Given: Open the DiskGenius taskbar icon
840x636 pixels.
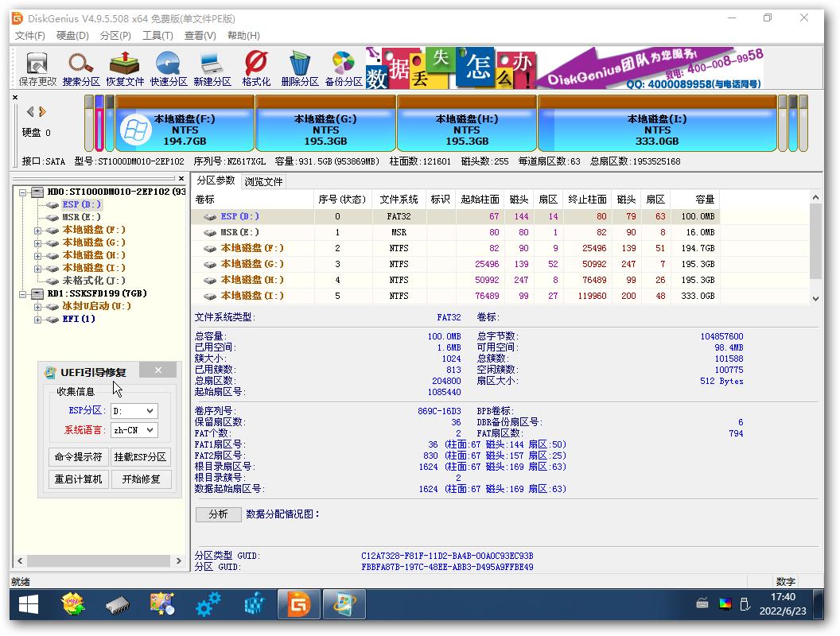Looking at the screenshot, I should pyautogui.click(x=300, y=604).
